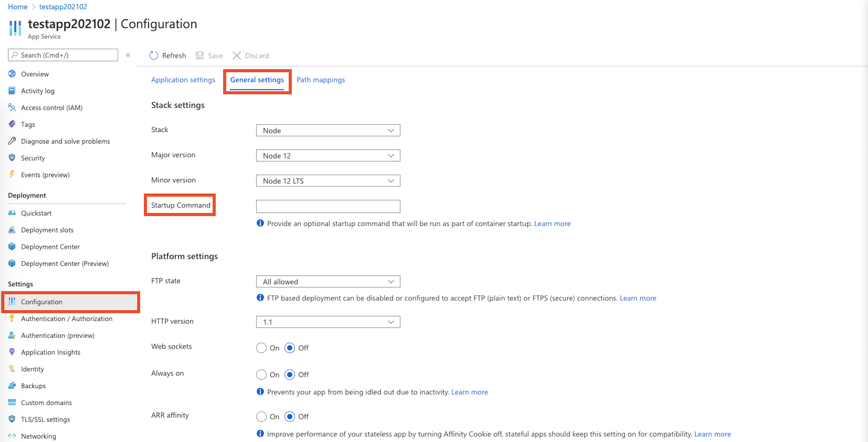Screen dimensions: 868x442
Task: Collapse the sidebar with double-chevron icon
Action: [x=128, y=55]
